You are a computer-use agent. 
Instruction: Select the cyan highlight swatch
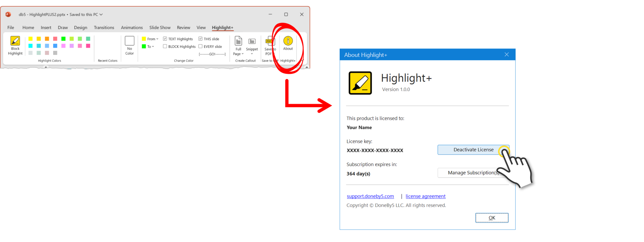[x=31, y=46]
